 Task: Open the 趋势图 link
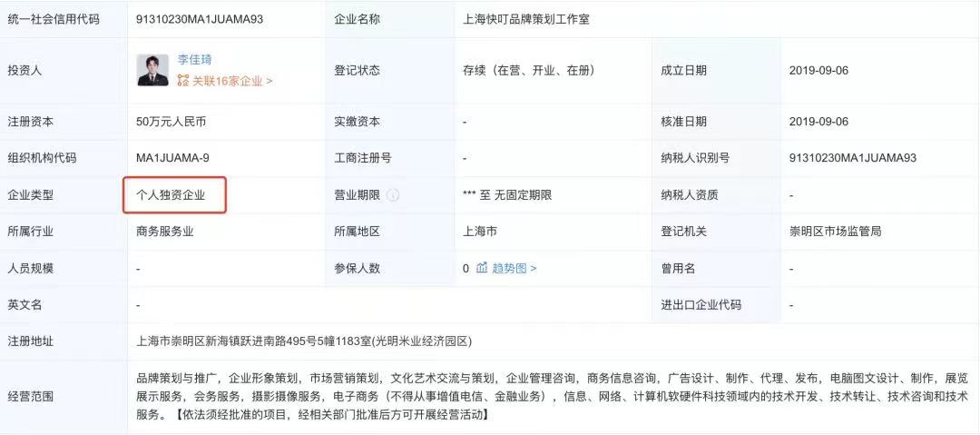coord(514,268)
